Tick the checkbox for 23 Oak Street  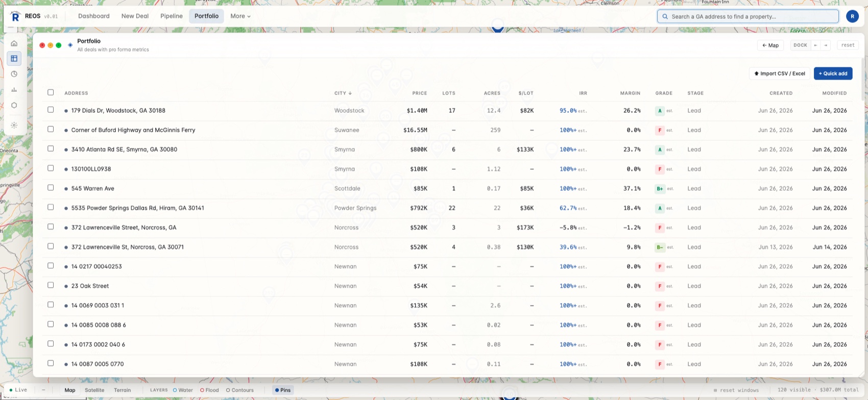[x=51, y=285]
